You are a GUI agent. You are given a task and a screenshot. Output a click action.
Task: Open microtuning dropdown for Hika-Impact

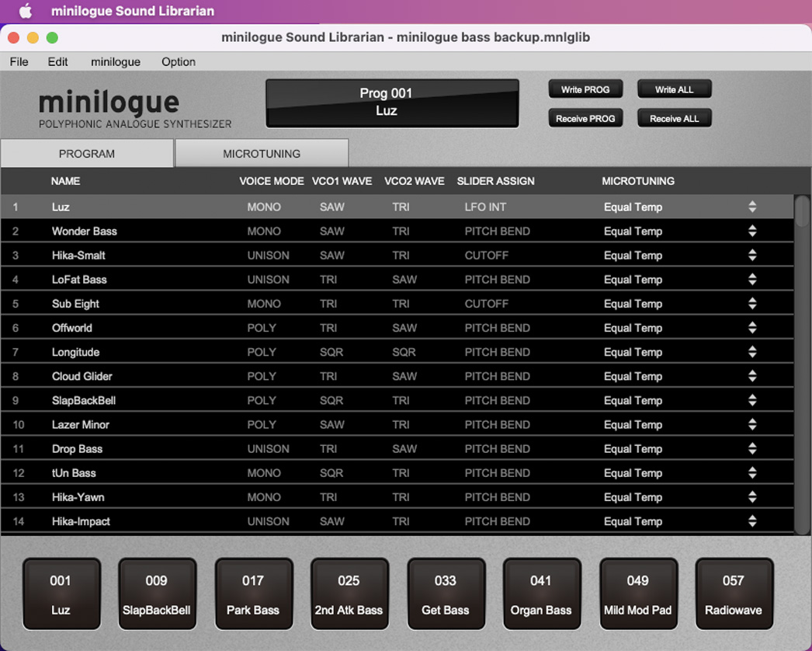click(752, 521)
